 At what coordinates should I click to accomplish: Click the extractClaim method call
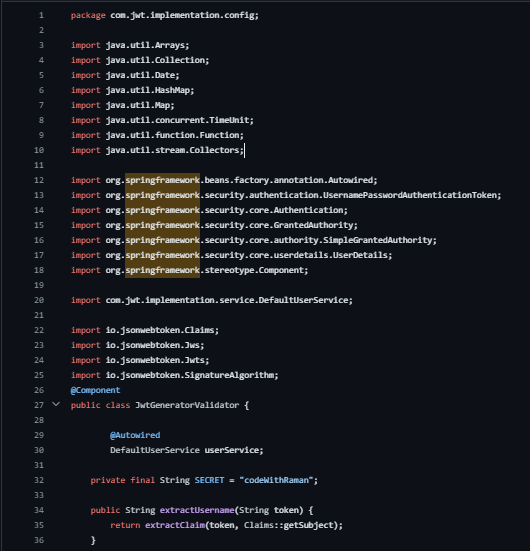[175, 525]
